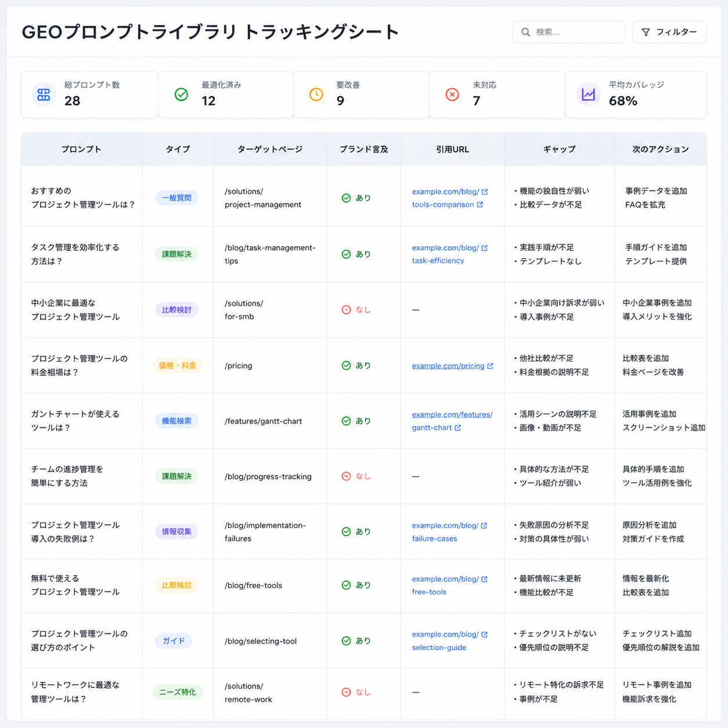Screen dimensions: 728x728
Task: Click the ギャップ column header
Action: [x=559, y=149]
